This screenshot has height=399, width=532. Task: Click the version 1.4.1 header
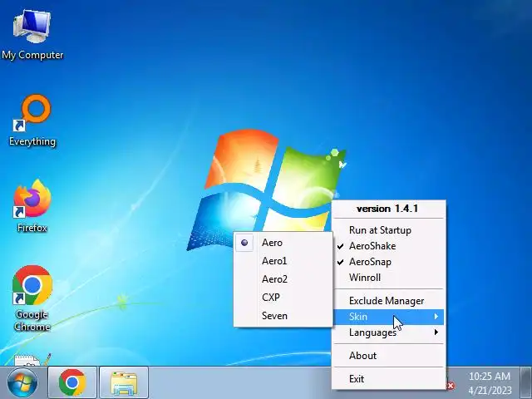387,209
